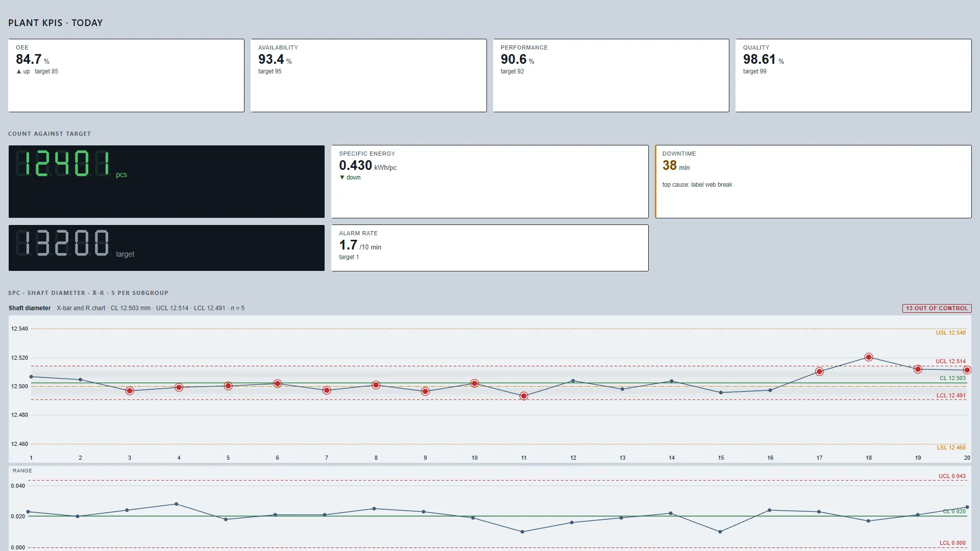Viewport: 980px width, 551px height.
Task: Click 'top cause: label web break' text
Action: [x=697, y=185]
